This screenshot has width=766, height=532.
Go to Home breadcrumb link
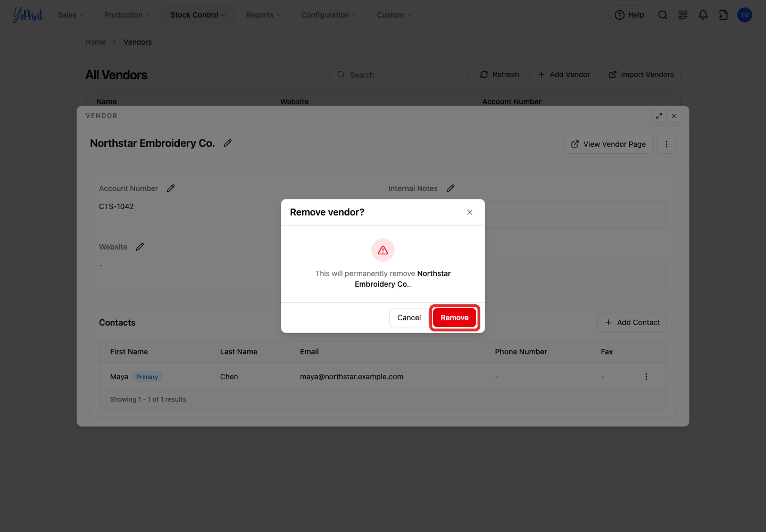tap(95, 42)
